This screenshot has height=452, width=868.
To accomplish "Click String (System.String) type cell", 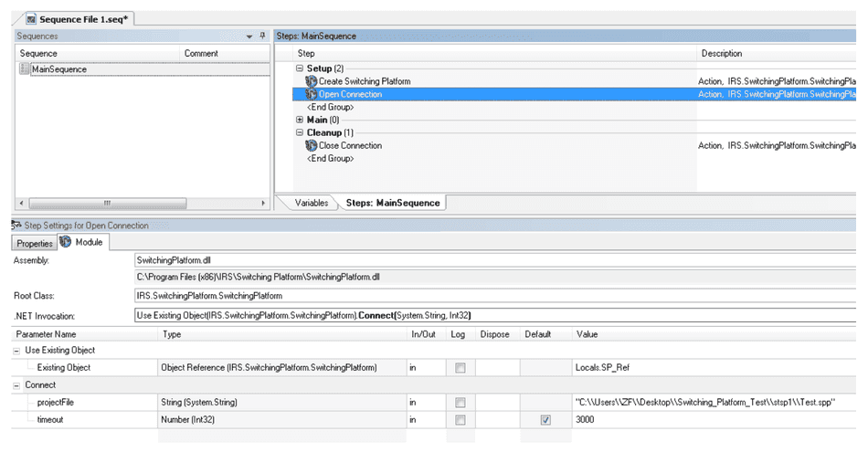I will click(x=281, y=402).
